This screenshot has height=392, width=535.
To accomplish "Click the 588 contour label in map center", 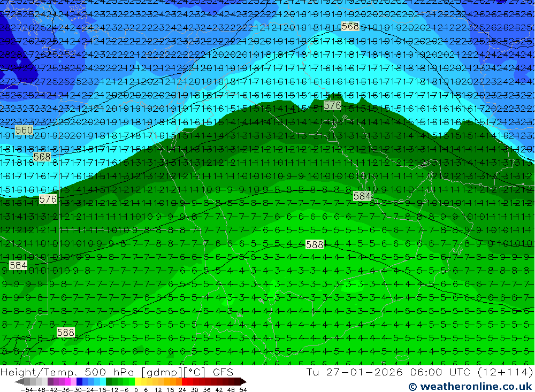I will (x=315, y=244).
